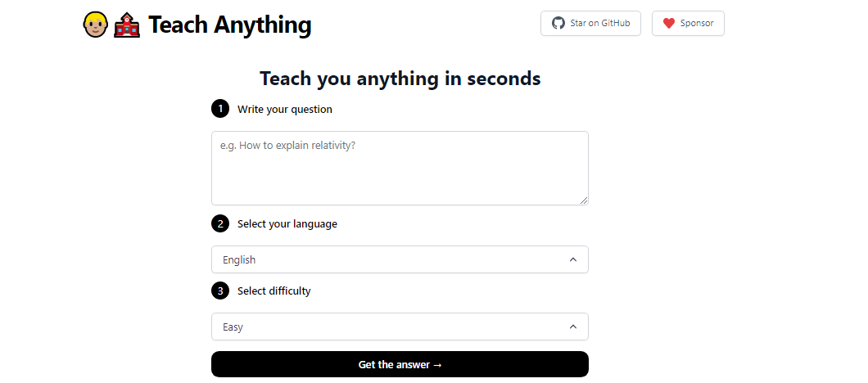Click the GitHub octocat icon
The width and height of the screenshot is (868, 383).
558,23
